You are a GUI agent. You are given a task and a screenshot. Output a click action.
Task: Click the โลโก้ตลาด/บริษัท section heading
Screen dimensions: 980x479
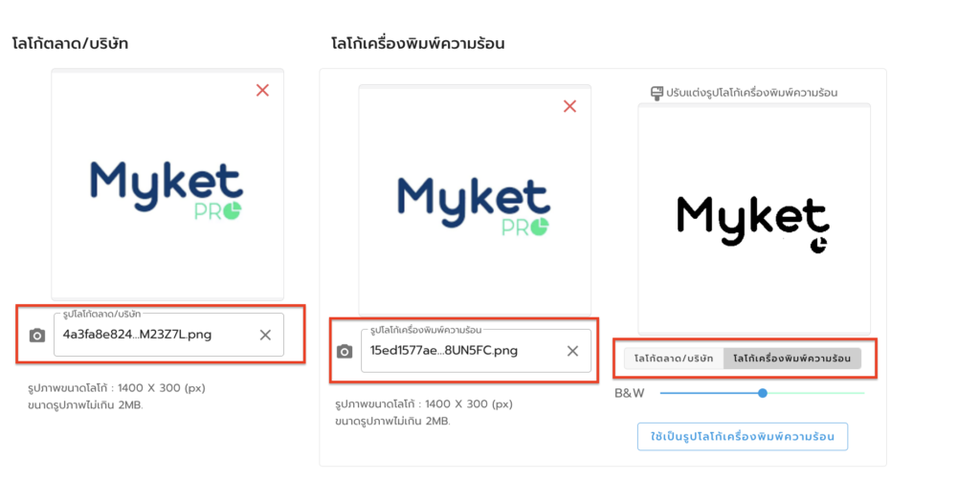[71, 44]
